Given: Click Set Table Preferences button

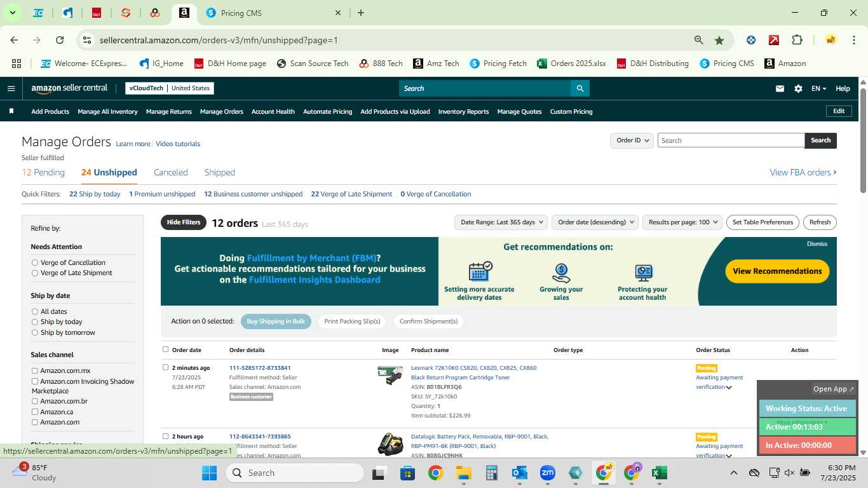Looking at the screenshot, I should (x=763, y=222).
